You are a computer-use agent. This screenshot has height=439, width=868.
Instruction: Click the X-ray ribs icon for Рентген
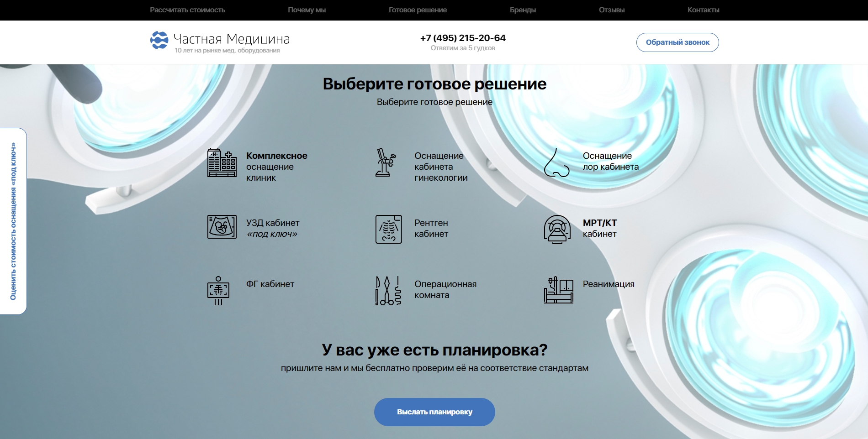coord(389,229)
